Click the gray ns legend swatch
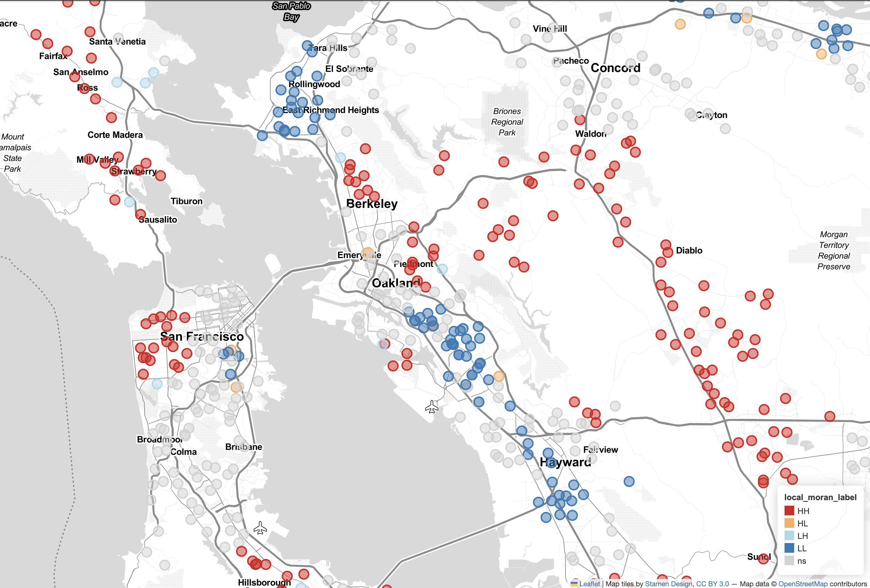The width and height of the screenshot is (870, 588). click(789, 561)
